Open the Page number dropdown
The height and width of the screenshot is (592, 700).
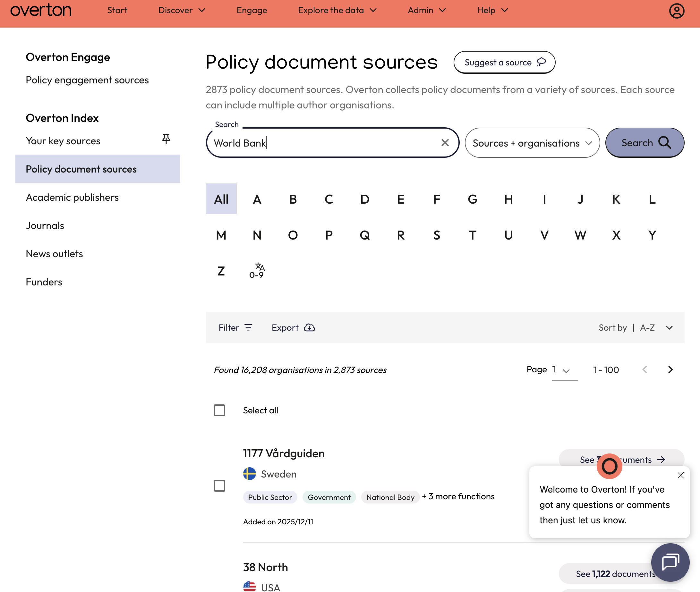[565, 370]
